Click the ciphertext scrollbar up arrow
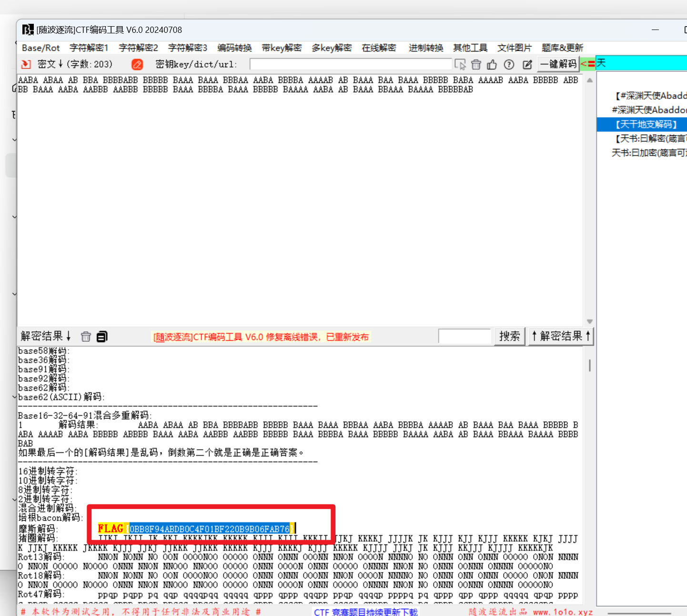The image size is (687, 616). pos(590,80)
